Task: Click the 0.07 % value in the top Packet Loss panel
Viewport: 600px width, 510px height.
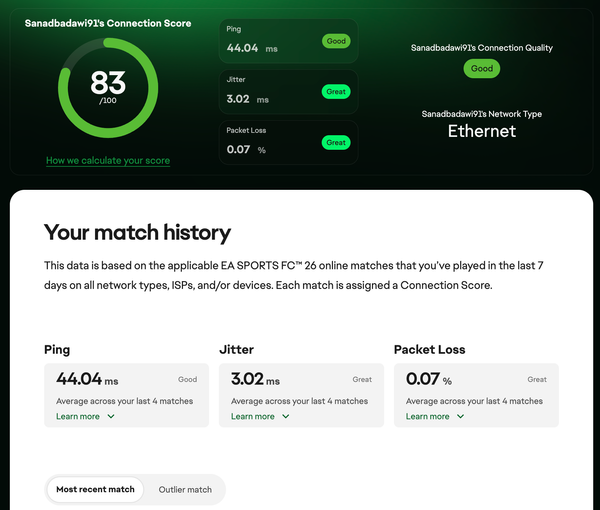Action: pos(246,150)
